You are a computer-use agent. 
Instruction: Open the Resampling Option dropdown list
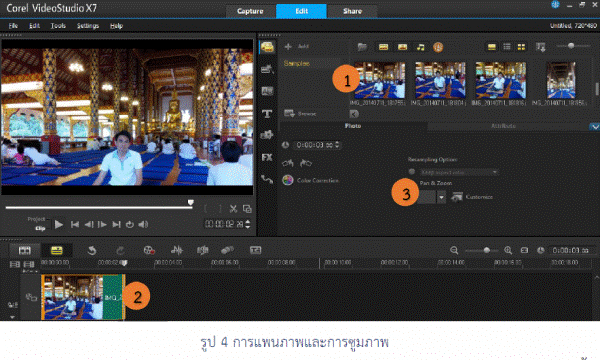click(x=495, y=172)
